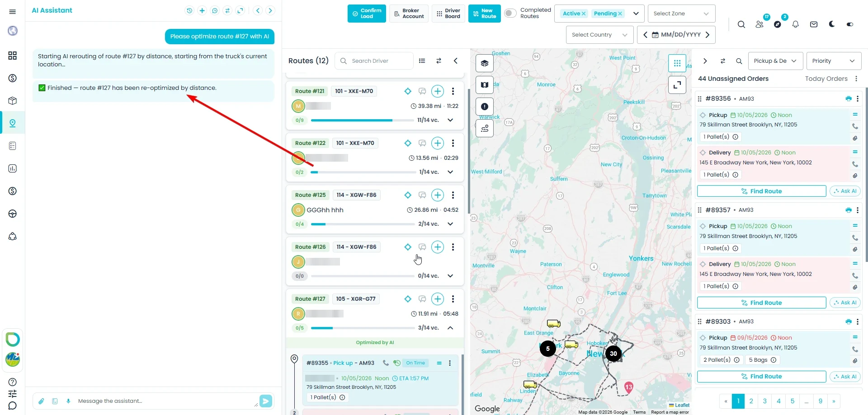
Task: Open more options for Route #127
Action: click(453, 299)
